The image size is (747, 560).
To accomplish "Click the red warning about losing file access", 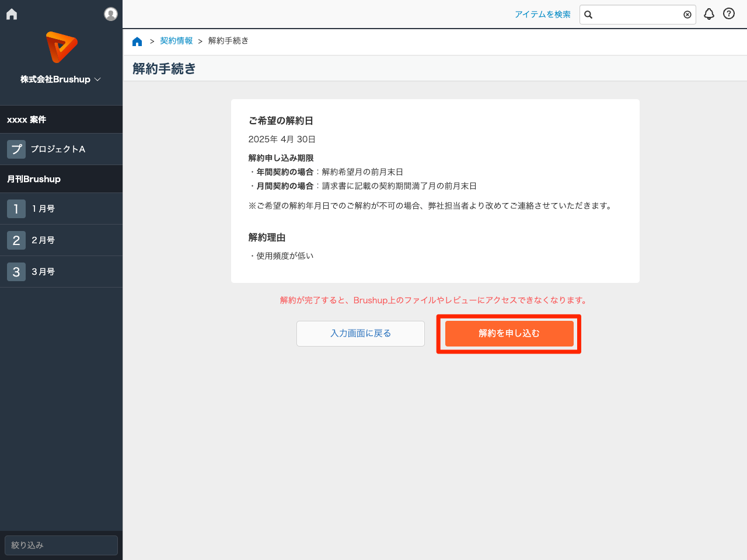I will 435,300.
